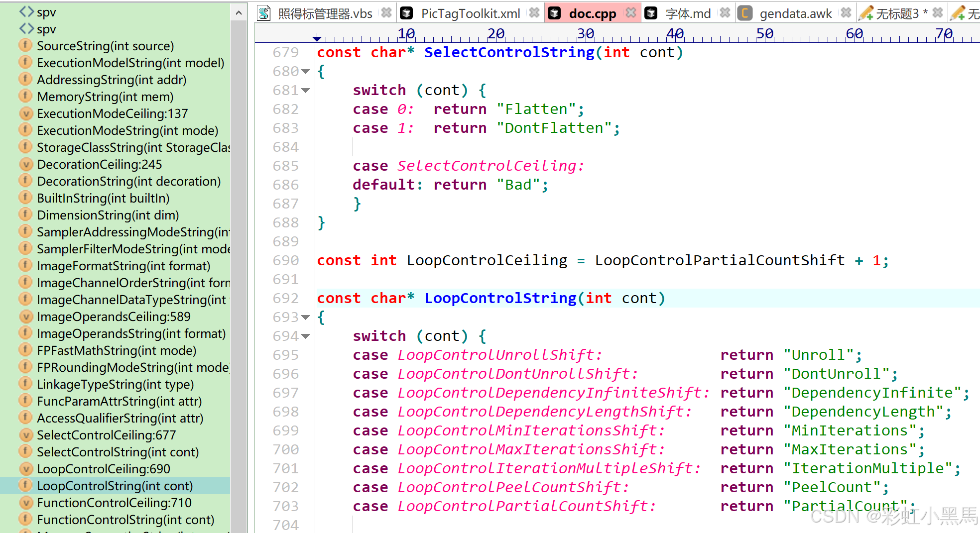
Task: Collapse the fold at line 680
Action: pyautogui.click(x=305, y=72)
